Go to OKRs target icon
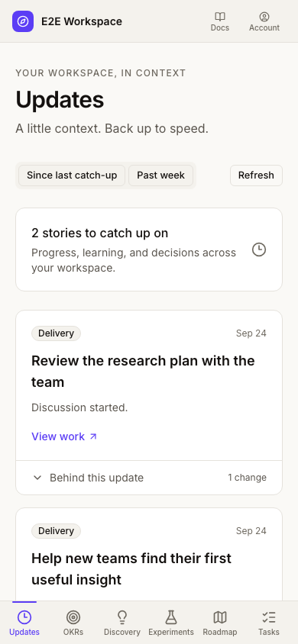The height and width of the screenshot is (644, 298). pos(73,617)
